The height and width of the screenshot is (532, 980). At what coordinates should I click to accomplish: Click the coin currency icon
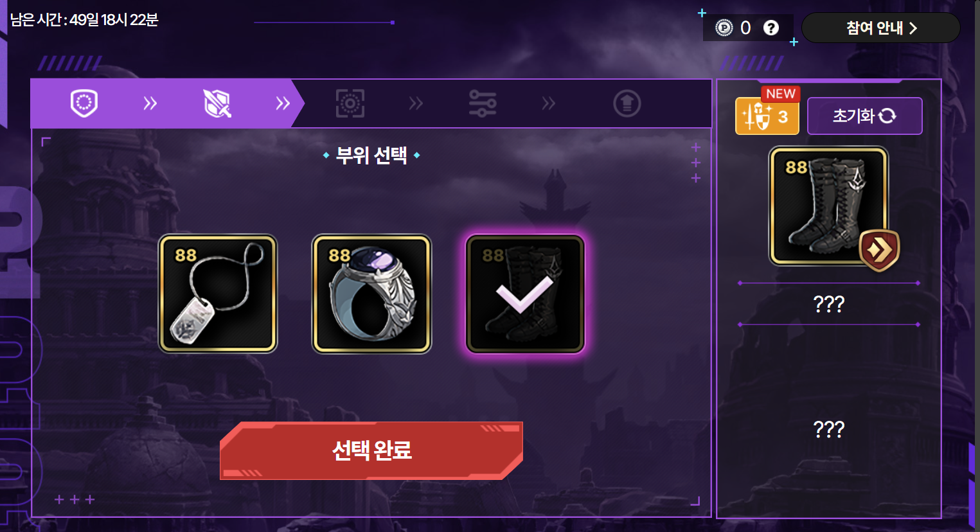724,28
